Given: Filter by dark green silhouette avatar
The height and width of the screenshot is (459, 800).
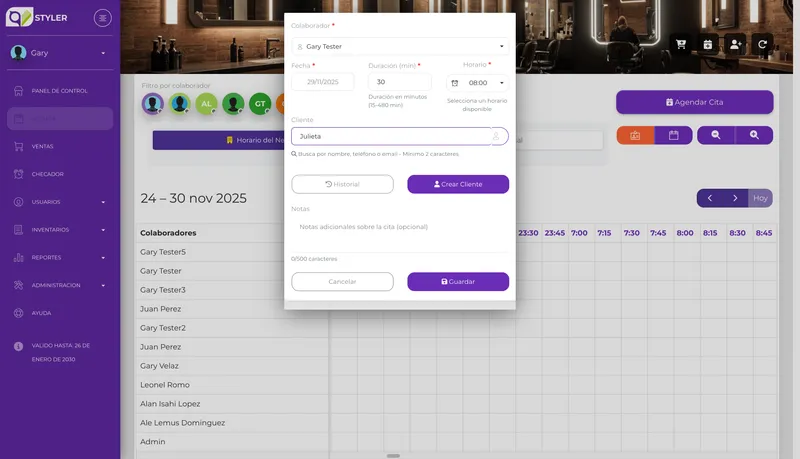Looking at the screenshot, I should (x=233, y=104).
